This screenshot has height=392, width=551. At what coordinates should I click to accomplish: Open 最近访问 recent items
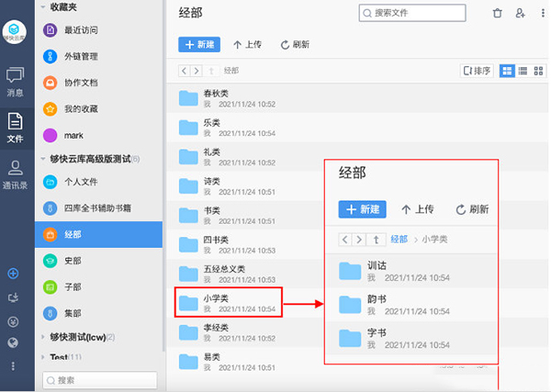click(98, 30)
